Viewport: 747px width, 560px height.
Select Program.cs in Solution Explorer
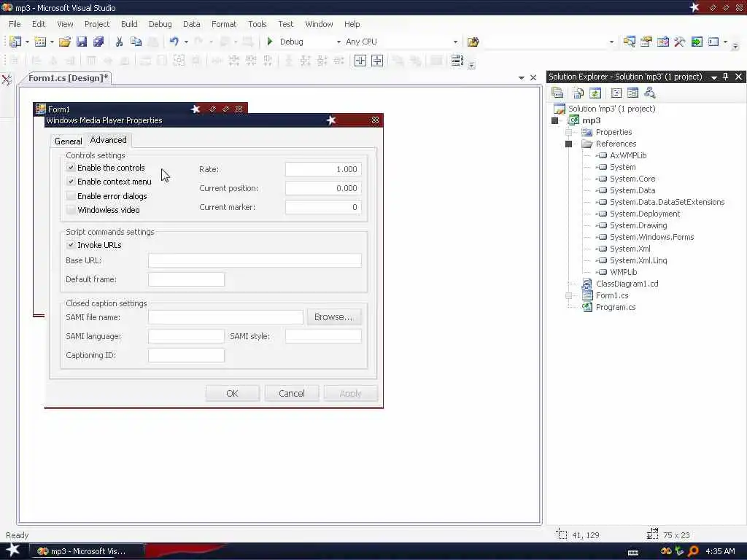[x=616, y=307]
